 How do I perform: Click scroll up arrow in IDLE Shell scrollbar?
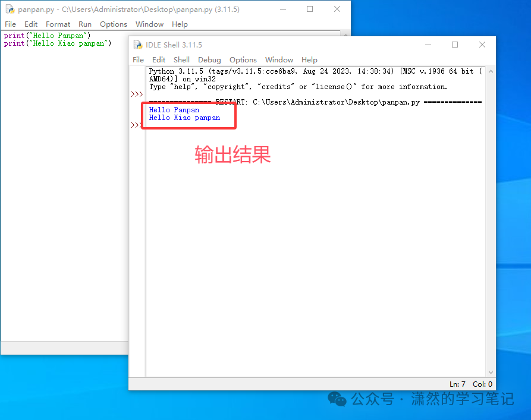click(491, 71)
